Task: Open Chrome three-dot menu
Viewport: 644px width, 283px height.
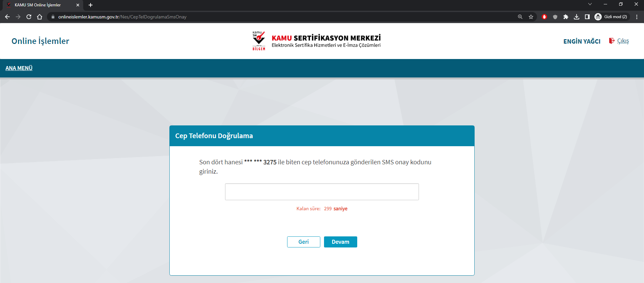Action: 637,17
